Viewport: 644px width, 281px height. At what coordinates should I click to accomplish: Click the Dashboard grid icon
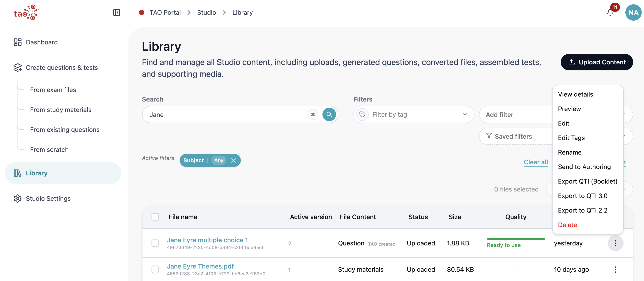click(17, 42)
